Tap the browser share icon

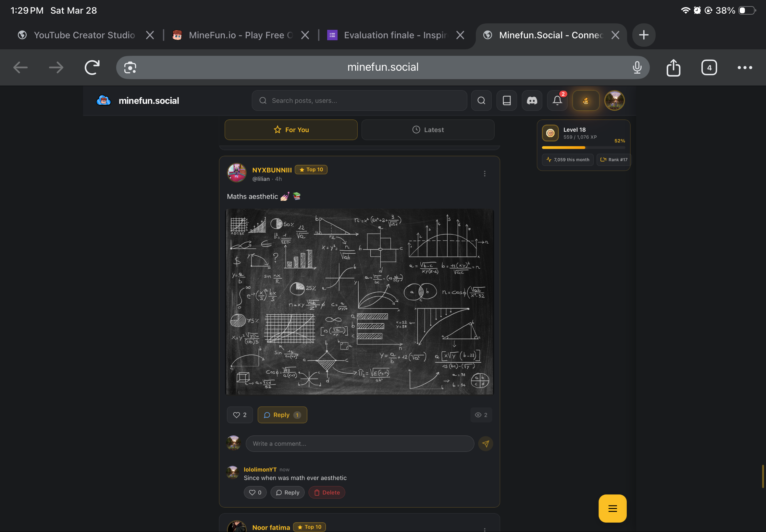coord(673,68)
